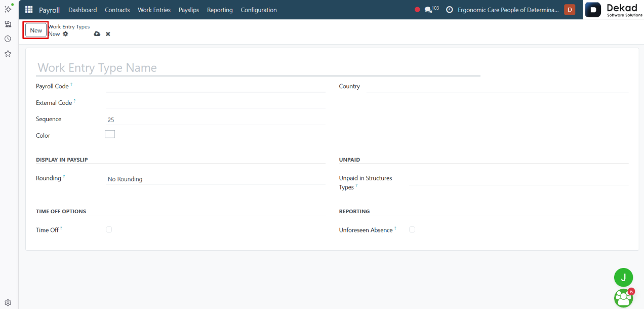Click into Work Entry Type Name field
The width and height of the screenshot is (644, 309).
pos(258,68)
